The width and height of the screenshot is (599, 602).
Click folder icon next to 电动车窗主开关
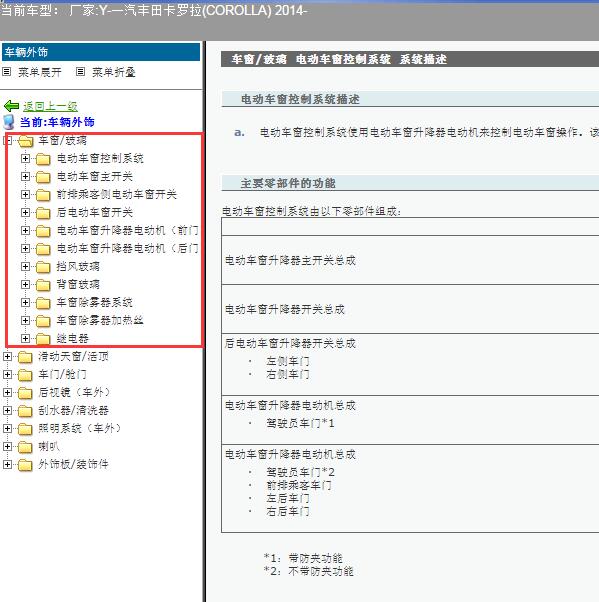(43, 177)
